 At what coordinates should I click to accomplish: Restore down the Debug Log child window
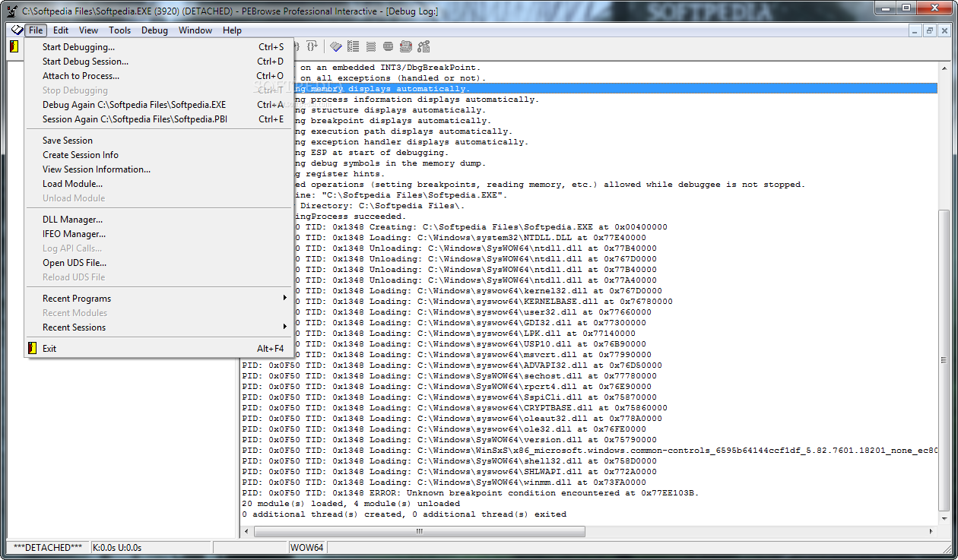930,30
